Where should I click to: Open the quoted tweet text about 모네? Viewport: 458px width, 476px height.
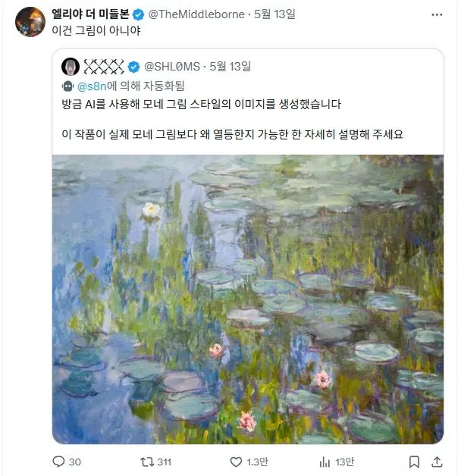(x=232, y=119)
